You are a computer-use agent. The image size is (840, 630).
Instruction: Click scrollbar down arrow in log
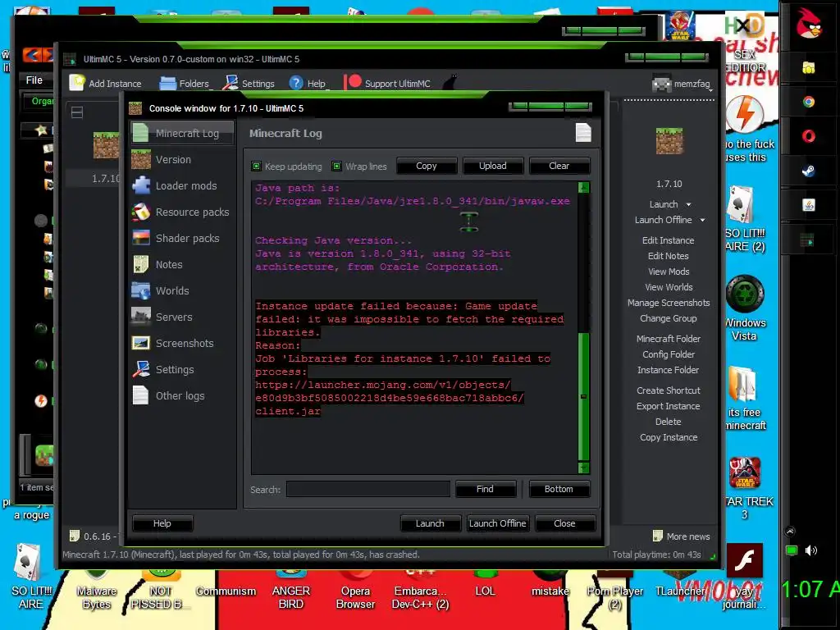(584, 468)
